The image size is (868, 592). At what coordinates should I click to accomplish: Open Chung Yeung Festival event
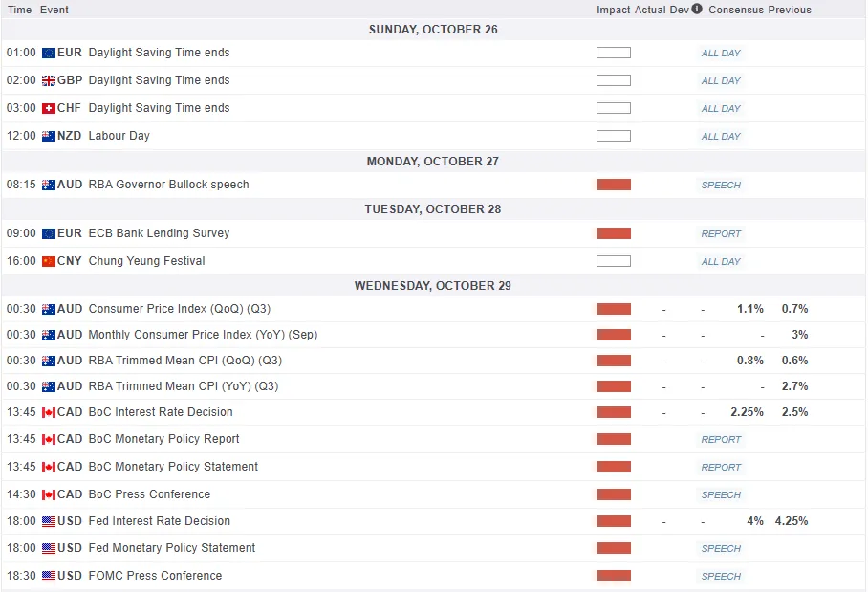(x=146, y=261)
